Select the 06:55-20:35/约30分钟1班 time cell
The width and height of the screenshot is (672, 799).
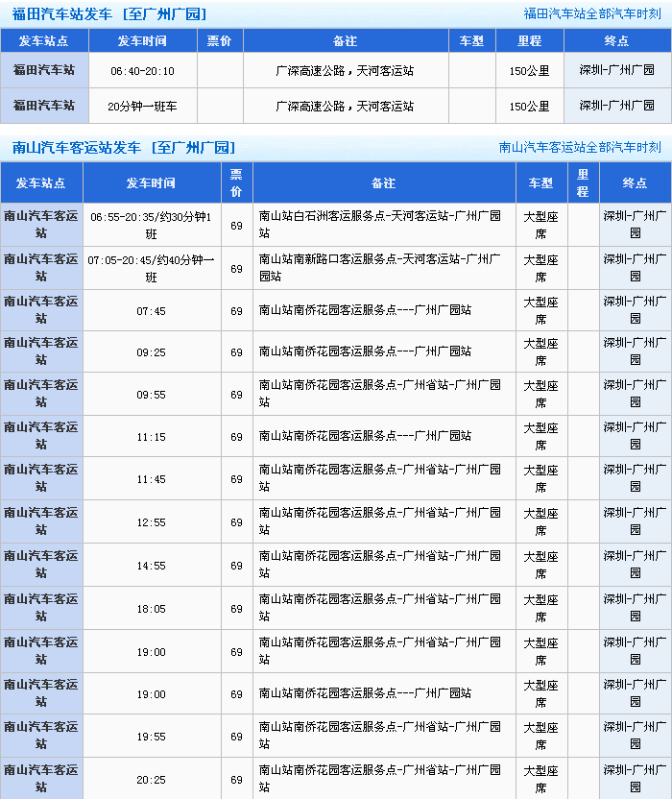(152, 226)
